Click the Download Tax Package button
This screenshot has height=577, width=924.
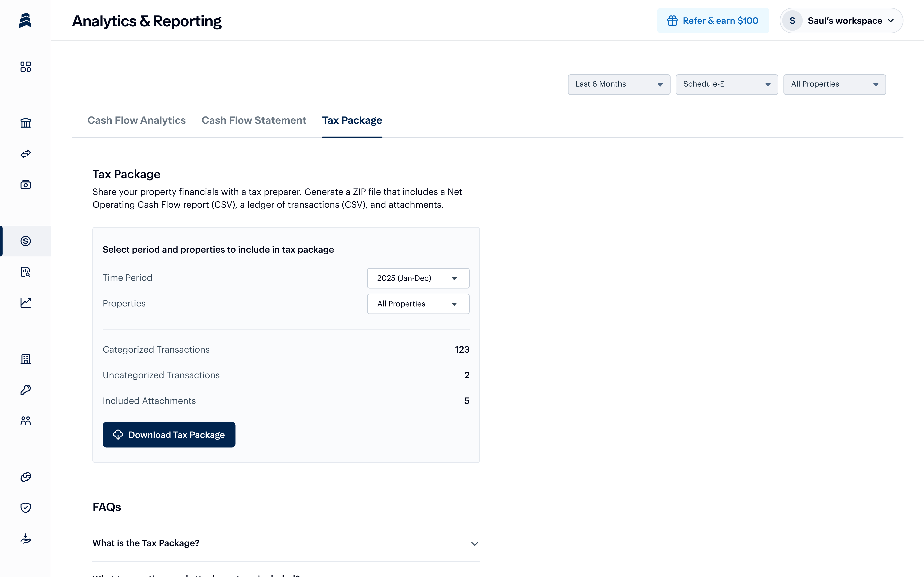169,435
